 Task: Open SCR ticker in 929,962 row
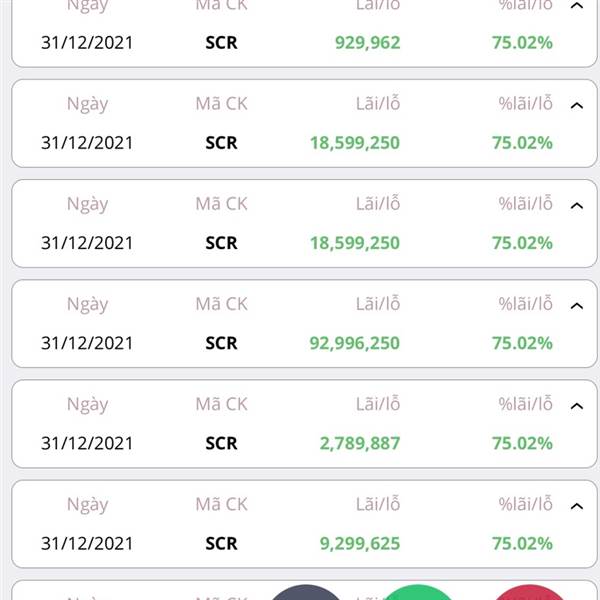click(x=221, y=42)
